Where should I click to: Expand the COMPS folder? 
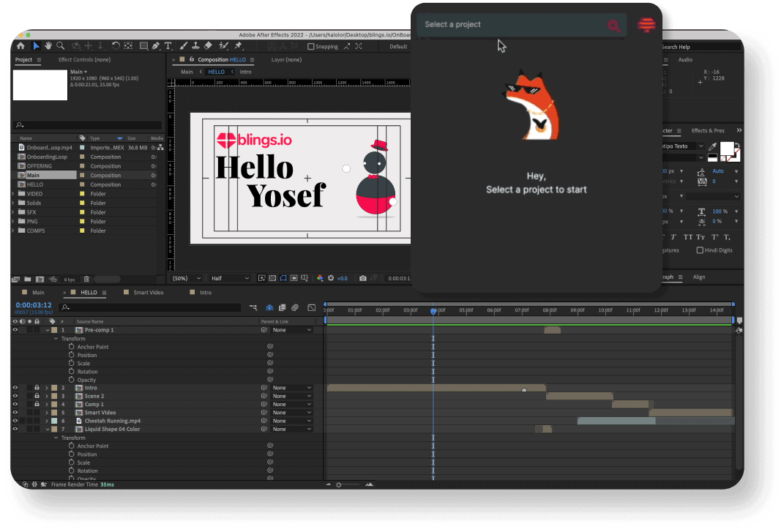tap(13, 231)
